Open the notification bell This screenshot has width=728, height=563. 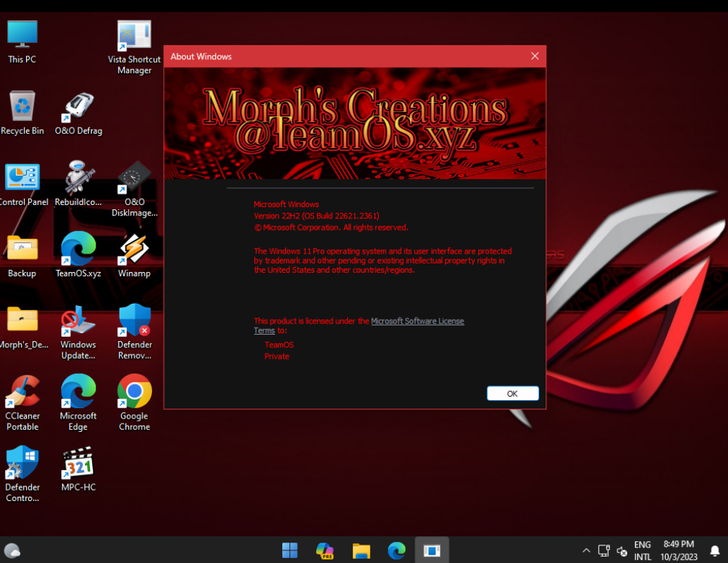[x=715, y=551]
